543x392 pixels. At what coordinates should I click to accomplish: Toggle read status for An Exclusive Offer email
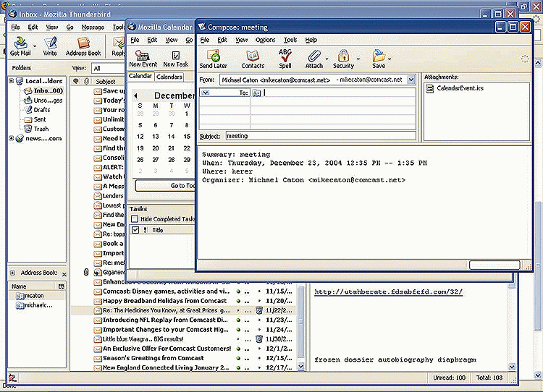tap(239, 349)
